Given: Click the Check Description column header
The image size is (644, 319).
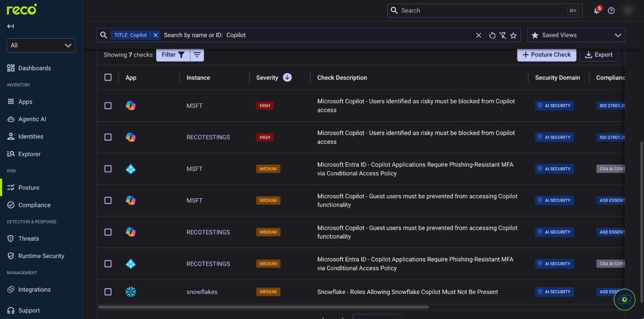Looking at the screenshot, I should [342, 78].
